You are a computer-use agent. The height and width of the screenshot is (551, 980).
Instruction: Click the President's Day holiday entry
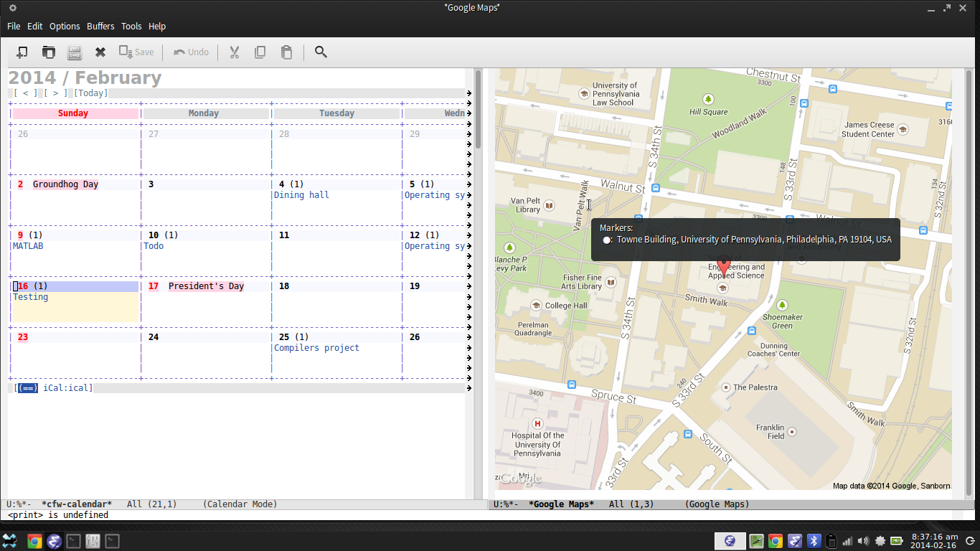[206, 286]
